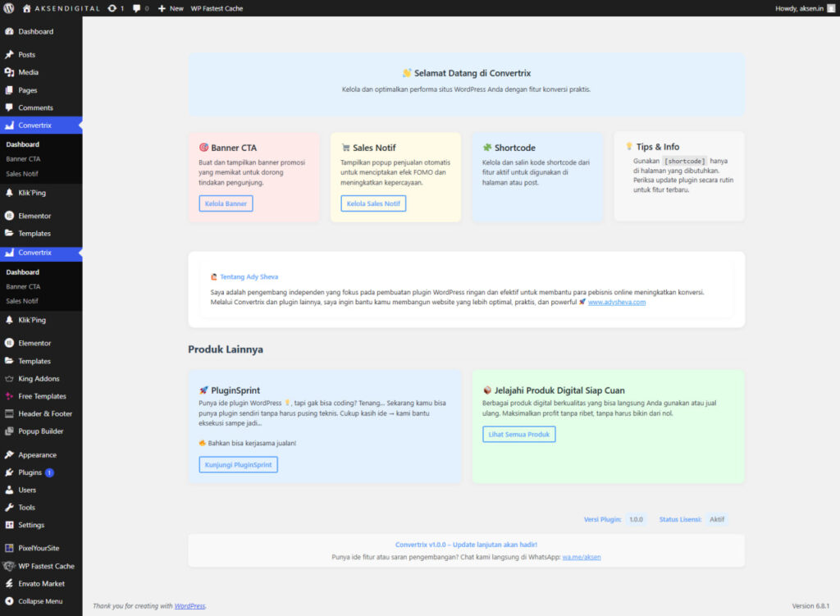Click the Settings icon in sidebar
Screen dimensions: 840x616
point(10,525)
